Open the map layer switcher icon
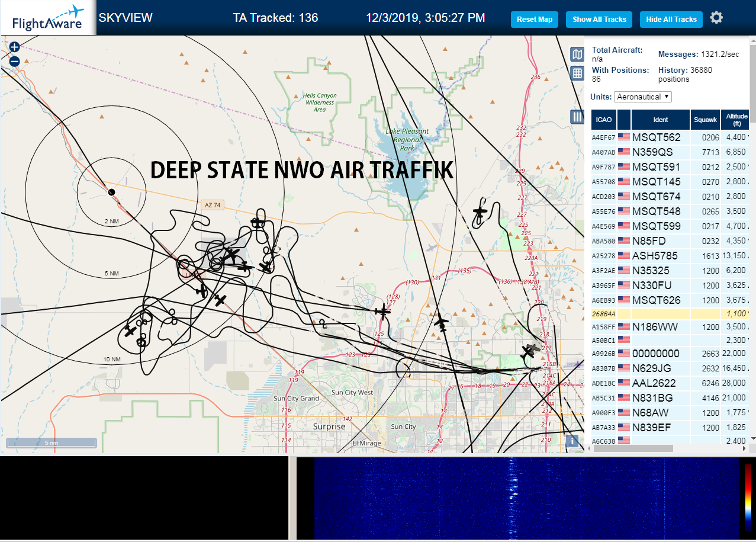756x542 pixels. [577, 54]
